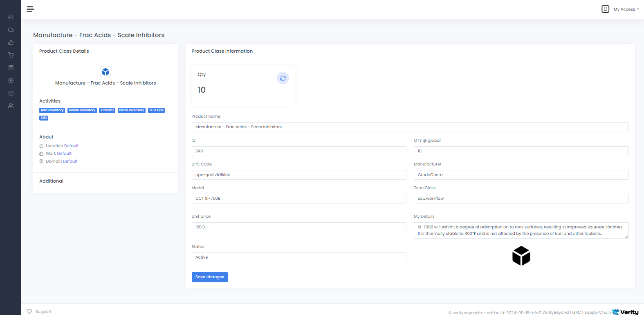The image size is (644, 315).
Task: Open the Support link in footer
Action: pyautogui.click(x=43, y=312)
